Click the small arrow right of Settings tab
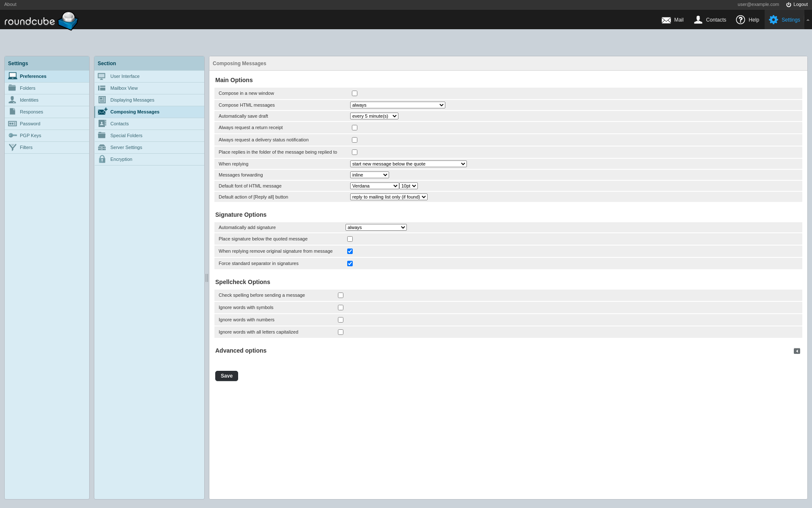812x508 pixels. [x=808, y=20]
